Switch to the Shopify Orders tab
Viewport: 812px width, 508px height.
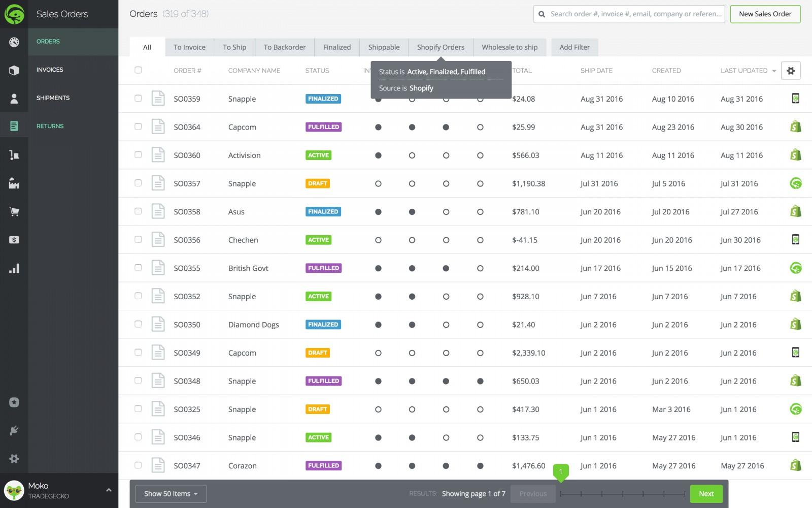[441, 47]
